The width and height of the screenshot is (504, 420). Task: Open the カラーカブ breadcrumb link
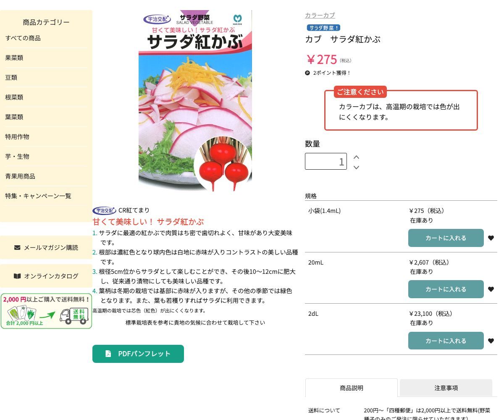point(320,15)
